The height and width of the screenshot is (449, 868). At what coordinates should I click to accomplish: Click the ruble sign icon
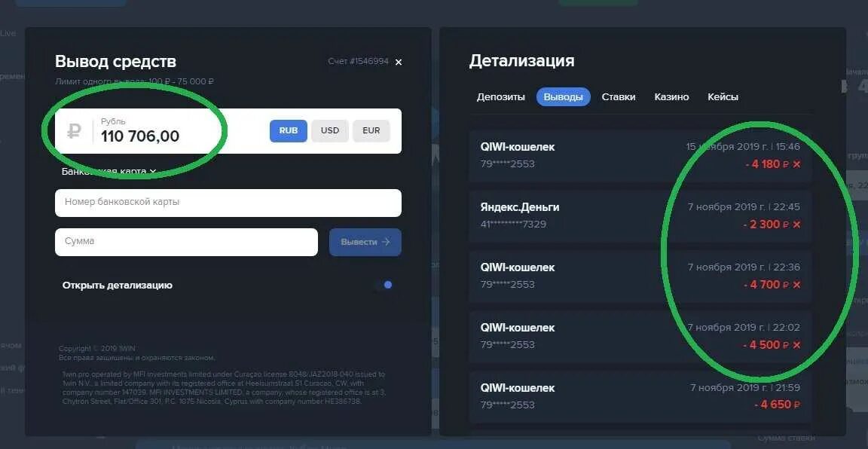pos(74,131)
